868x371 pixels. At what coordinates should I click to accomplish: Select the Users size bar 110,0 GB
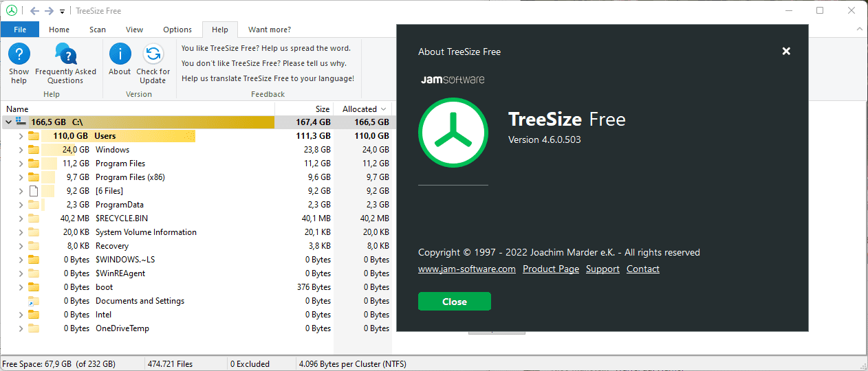118,136
